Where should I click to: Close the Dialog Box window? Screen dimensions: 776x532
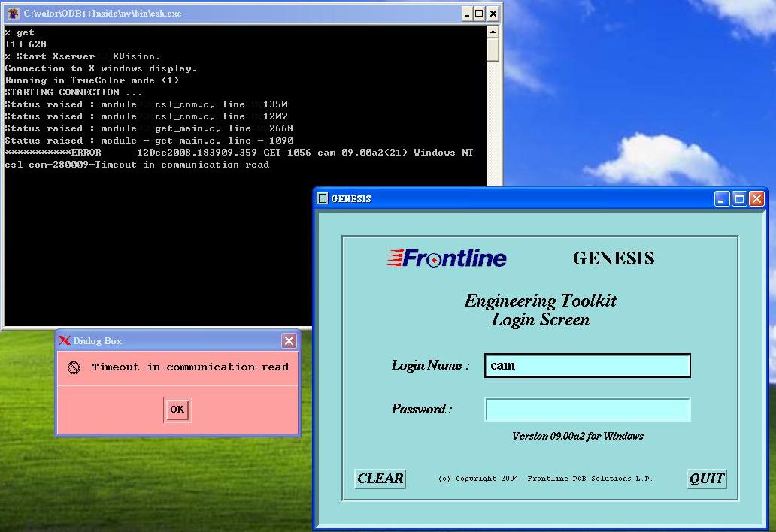[289, 340]
